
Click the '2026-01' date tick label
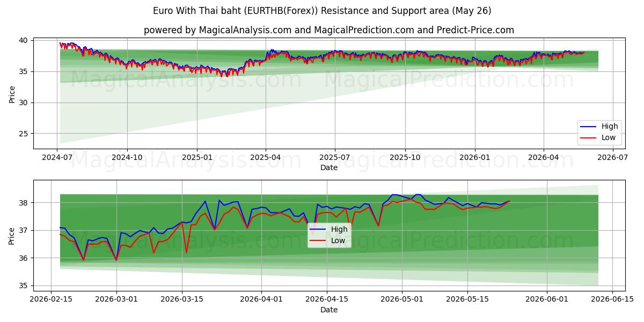(x=475, y=158)
